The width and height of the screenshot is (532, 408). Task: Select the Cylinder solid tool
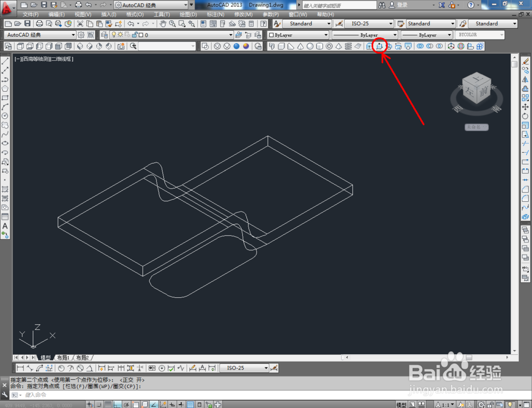tap(319, 46)
